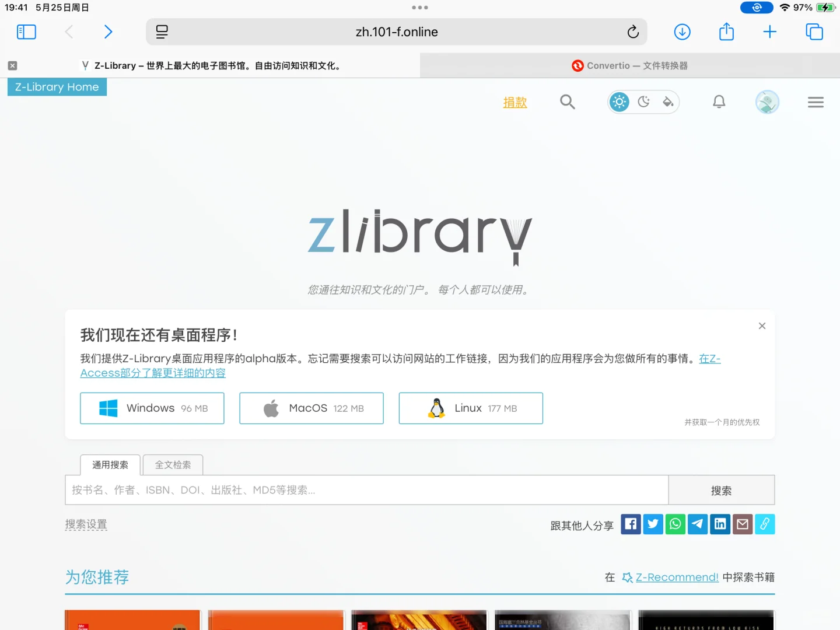Share via email envelope icon
The width and height of the screenshot is (840, 630).
(743, 524)
